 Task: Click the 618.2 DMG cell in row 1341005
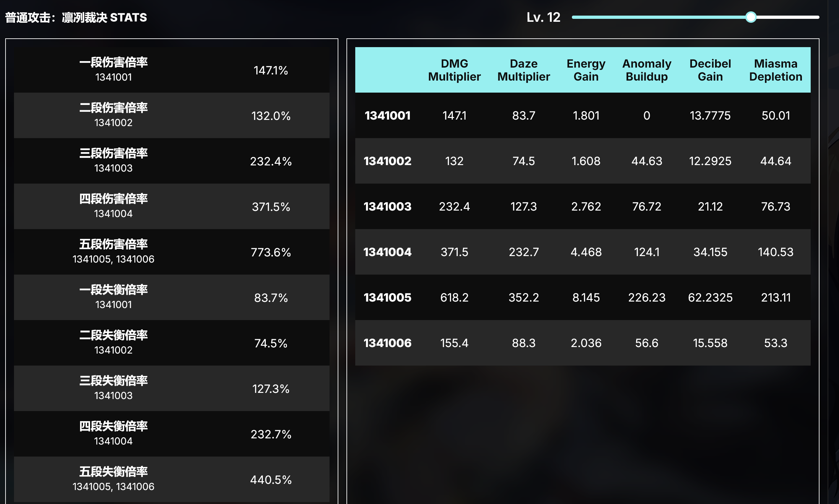(x=454, y=298)
